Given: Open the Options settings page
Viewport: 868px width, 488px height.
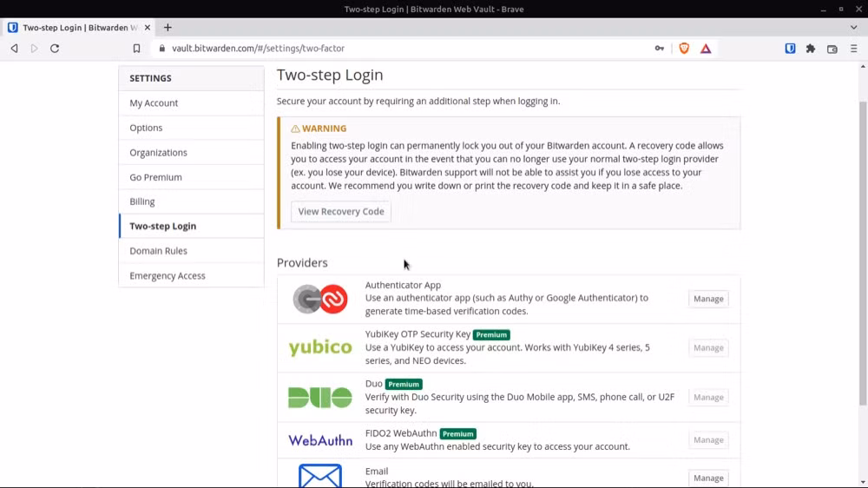Looking at the screenshot, I should 192,128.
